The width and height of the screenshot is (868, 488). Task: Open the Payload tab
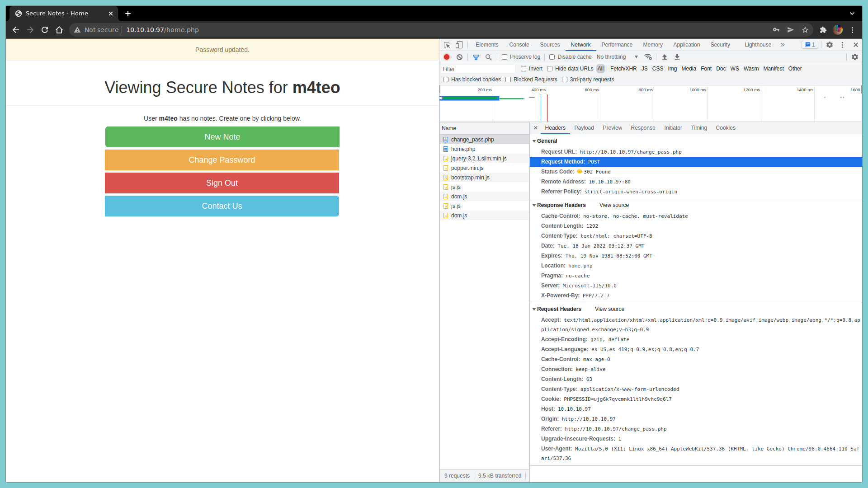(x=584, y=128)
